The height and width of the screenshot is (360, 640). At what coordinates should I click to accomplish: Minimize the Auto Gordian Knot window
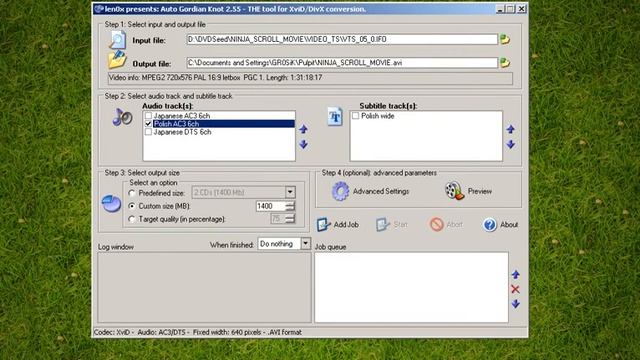click(500, 9)
